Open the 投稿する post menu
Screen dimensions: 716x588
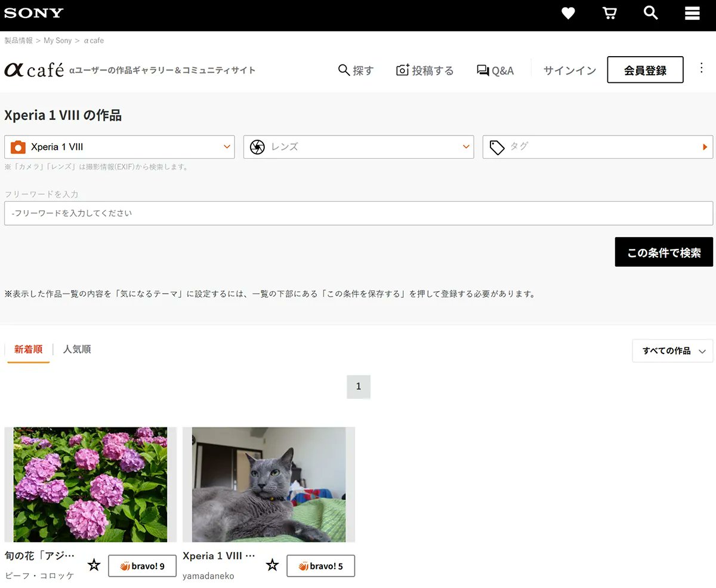click(425, 70)
